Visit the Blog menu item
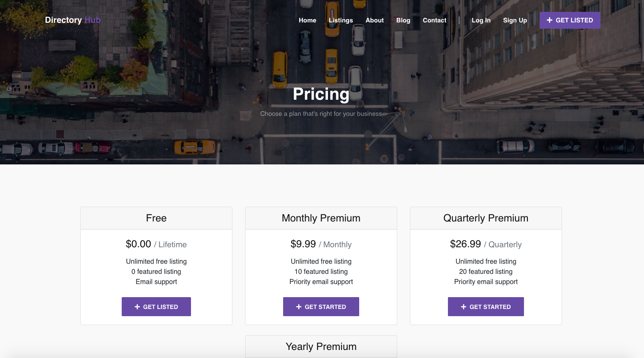The image size is (644, 358). 403,20
